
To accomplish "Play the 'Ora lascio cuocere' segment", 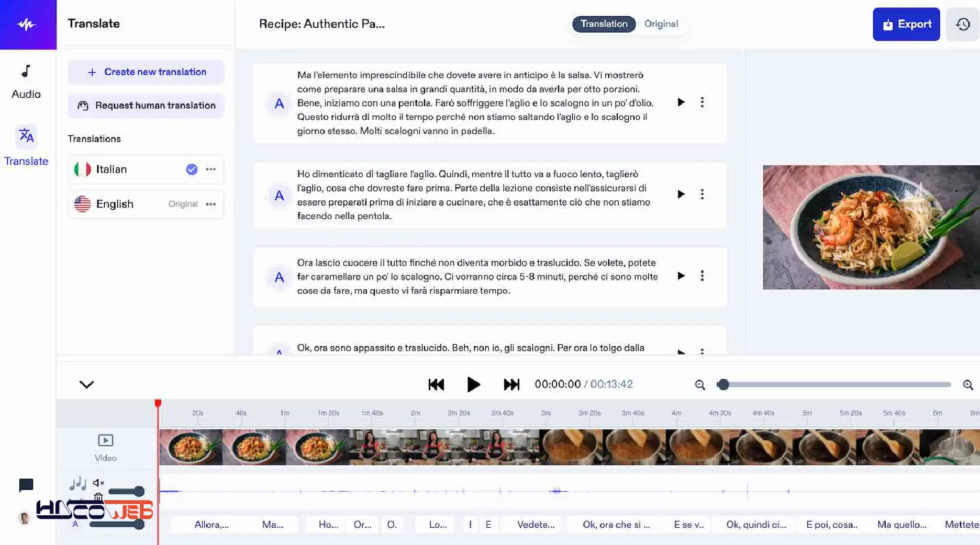I will [681, 276].
